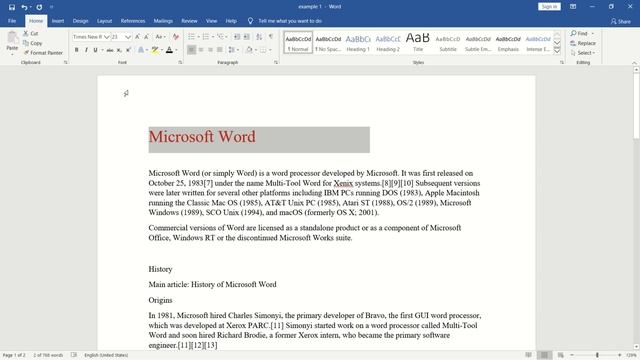Activate the Format Painter brush

[43, 53]
